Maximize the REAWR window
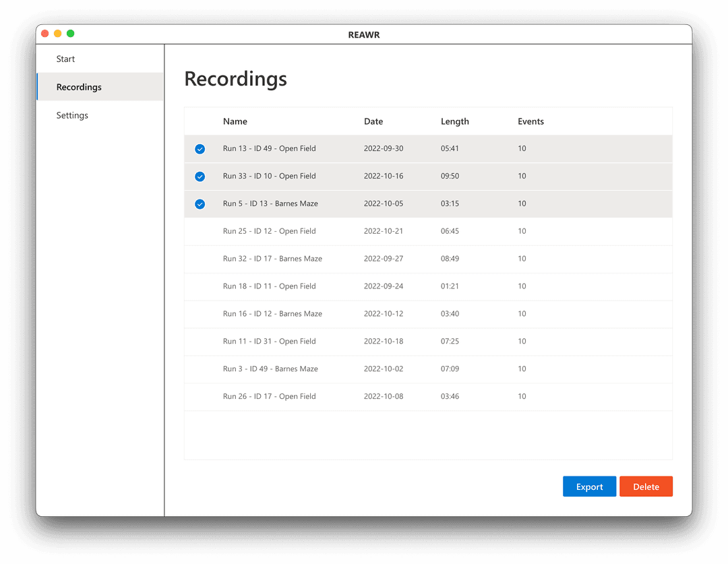 click(70, 33)
